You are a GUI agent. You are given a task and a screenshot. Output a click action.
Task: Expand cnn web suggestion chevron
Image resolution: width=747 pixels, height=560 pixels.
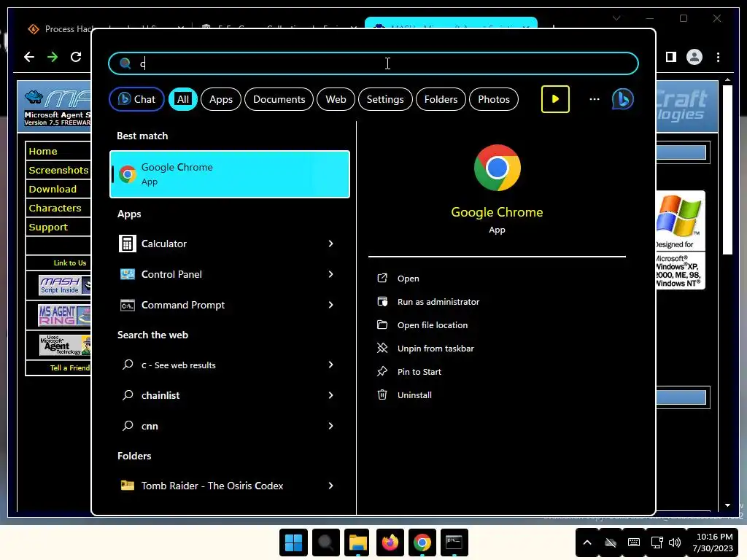[330, 426]
